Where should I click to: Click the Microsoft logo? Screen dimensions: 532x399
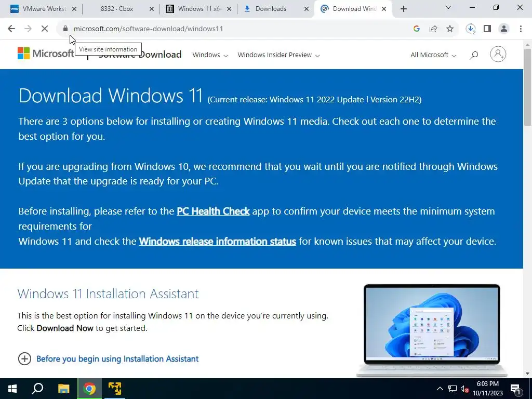(46, 54)
